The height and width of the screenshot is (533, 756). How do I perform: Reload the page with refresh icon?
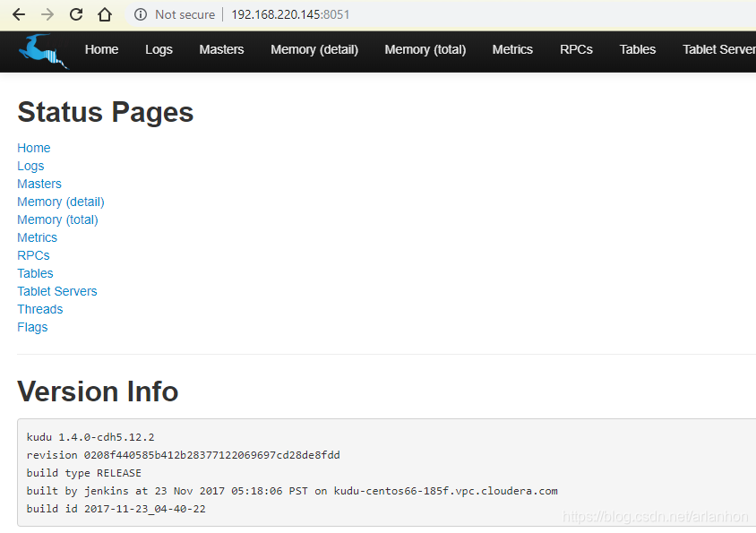coord(76,14)
